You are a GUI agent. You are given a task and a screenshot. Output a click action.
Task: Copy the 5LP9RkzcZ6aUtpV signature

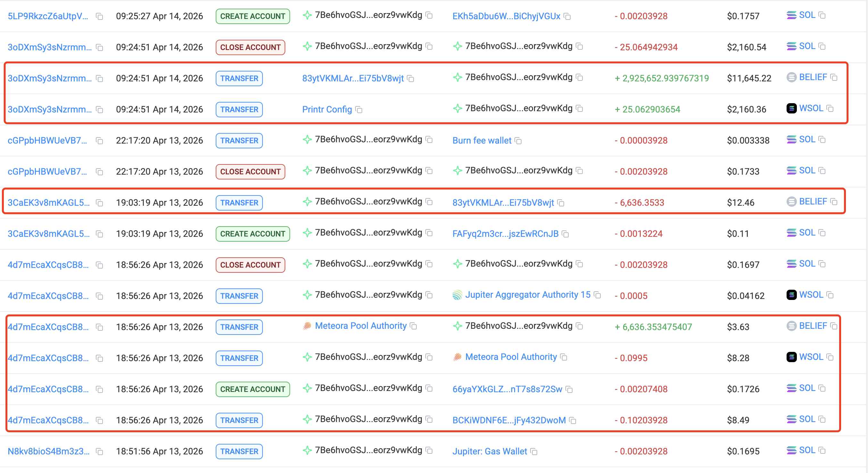[99, 17]
